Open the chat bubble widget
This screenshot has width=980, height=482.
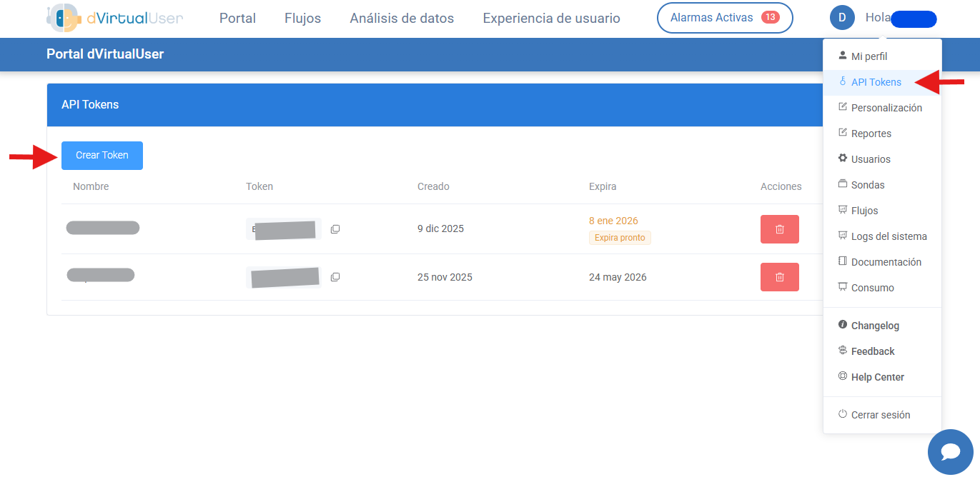pos(951,452)
